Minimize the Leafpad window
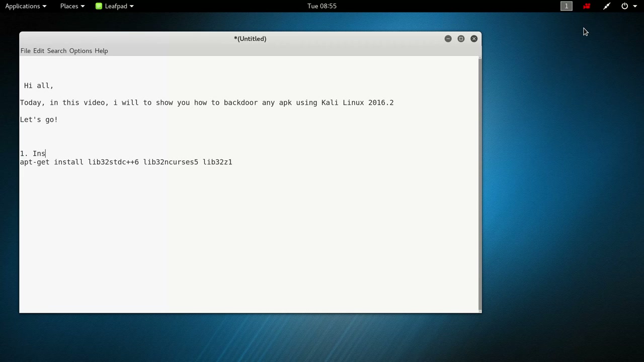 pos(448,39)
